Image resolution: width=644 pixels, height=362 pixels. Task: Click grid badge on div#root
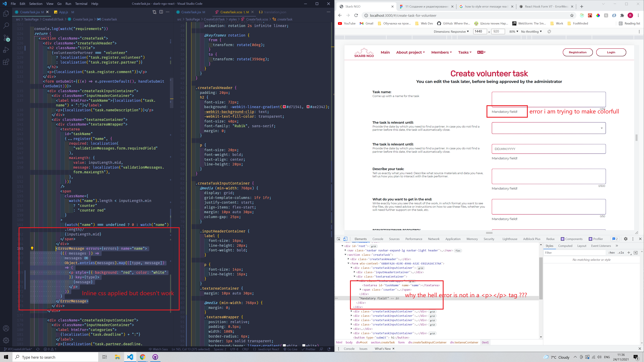(373, 246)
